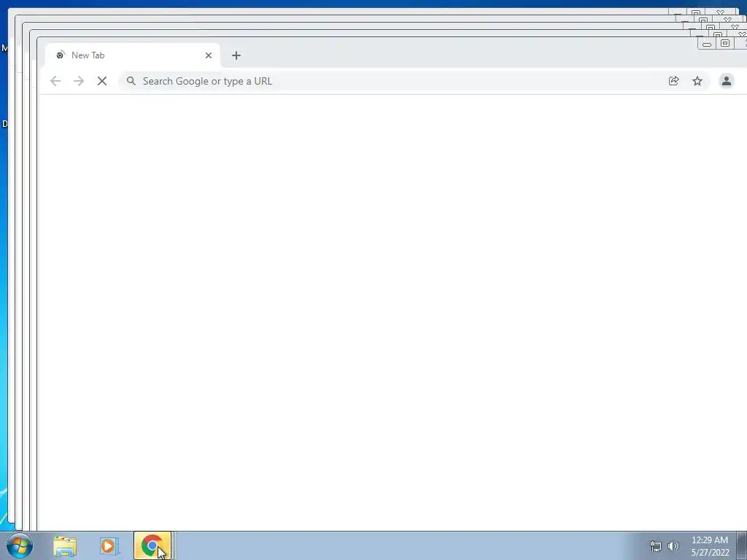Launch Windows Media Player from the taskbar
This screenshot has height=560, width=747.
109,546
